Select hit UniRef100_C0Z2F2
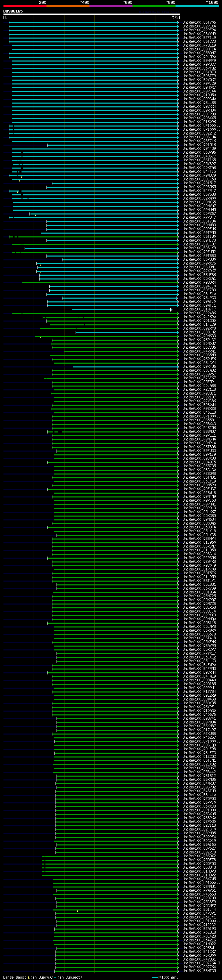This screenshot has height=980, width=222. 199,133
